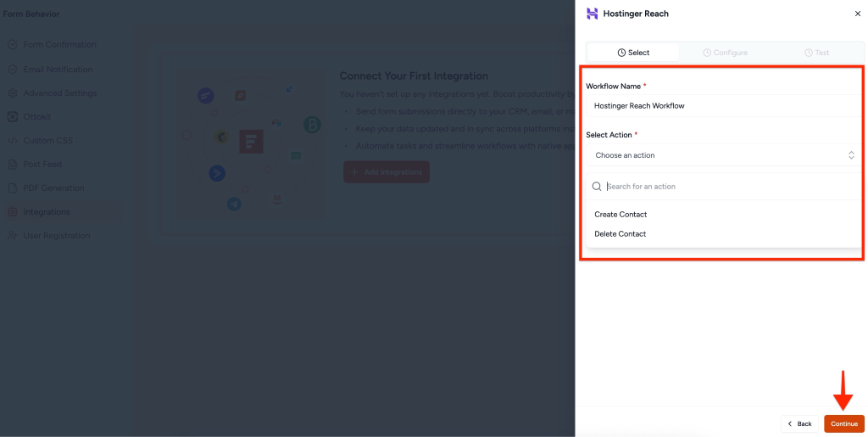This screenshot has height=437, width=868.
Task: Click the Hostinger Reach logo icon
Action: click(x=592, y=14)
